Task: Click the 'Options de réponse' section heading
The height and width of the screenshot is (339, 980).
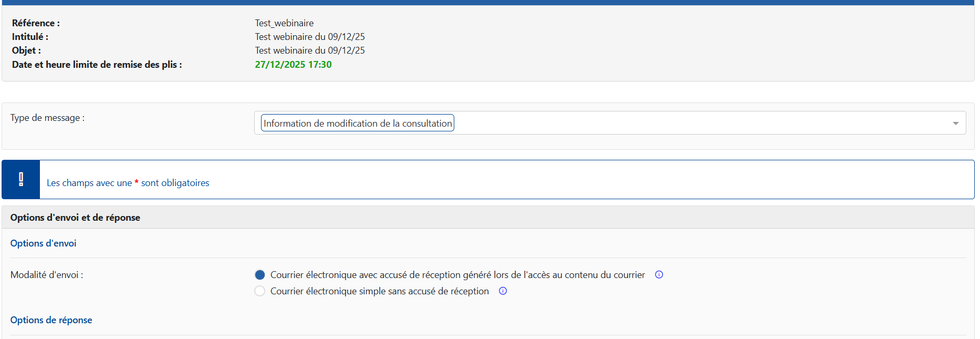Action: coord(51,320)
